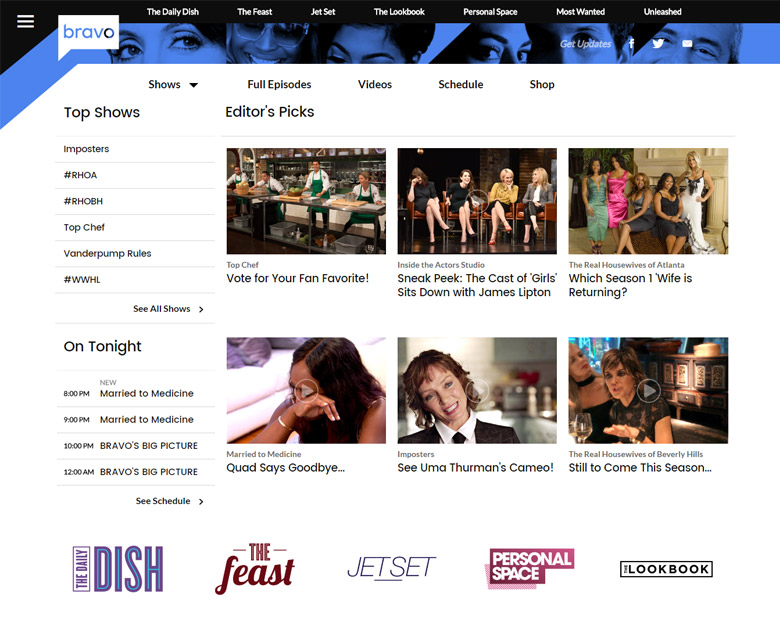This screenshot has width=780, height=619.
Task: Click The Daily Dish logo at bottom
Action: pyautogui.click(x=118, y=569)
